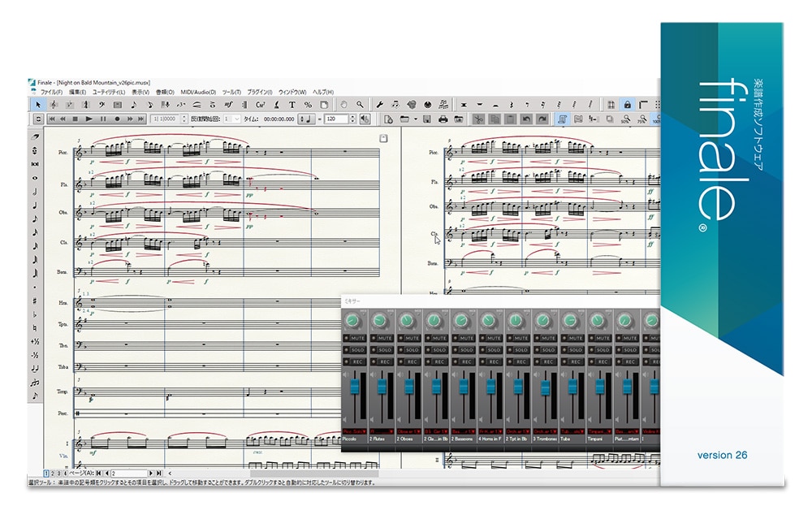Select the Chord CM7 tool
The width and height of the screenshot is (812, 515).
(261, 105)
